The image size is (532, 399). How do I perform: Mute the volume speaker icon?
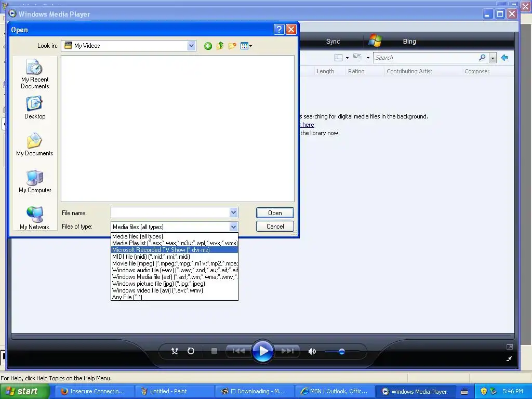click(x=312, y=352)
